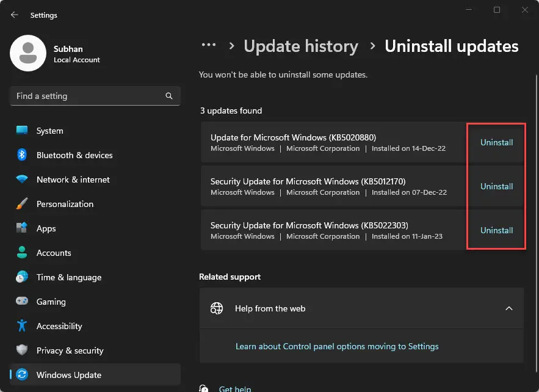Click the '3 updates found' text
Screen dimensions: 539x392
231,111
